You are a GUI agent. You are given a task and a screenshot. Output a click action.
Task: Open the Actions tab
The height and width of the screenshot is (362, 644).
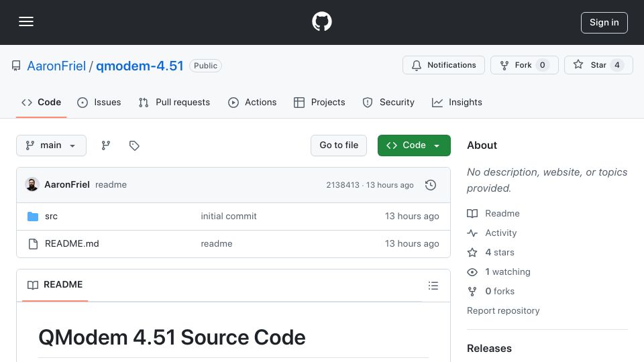coord(252,102)
